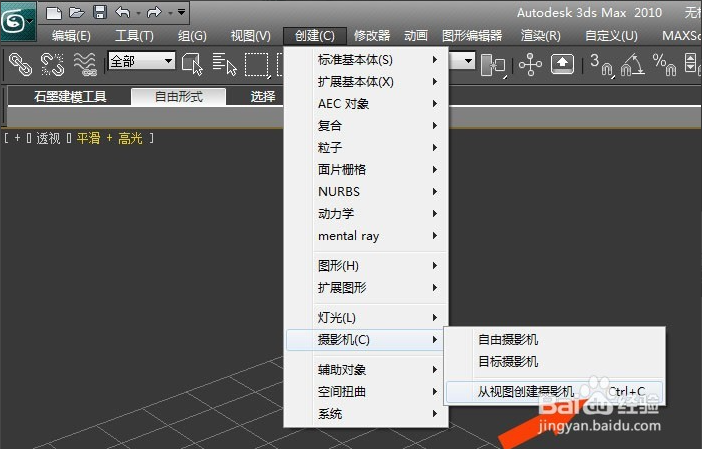Expand the 标准基本体(S) submenu
Image resolution: width=702 pixels, height=449 pixels.
(x=366, y=60)
